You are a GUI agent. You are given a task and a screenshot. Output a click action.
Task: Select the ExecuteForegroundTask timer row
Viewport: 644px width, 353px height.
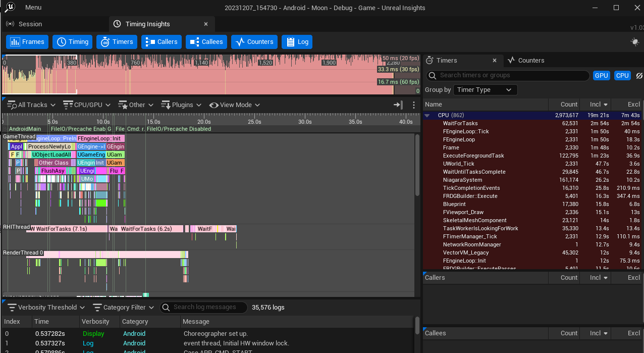532,156
